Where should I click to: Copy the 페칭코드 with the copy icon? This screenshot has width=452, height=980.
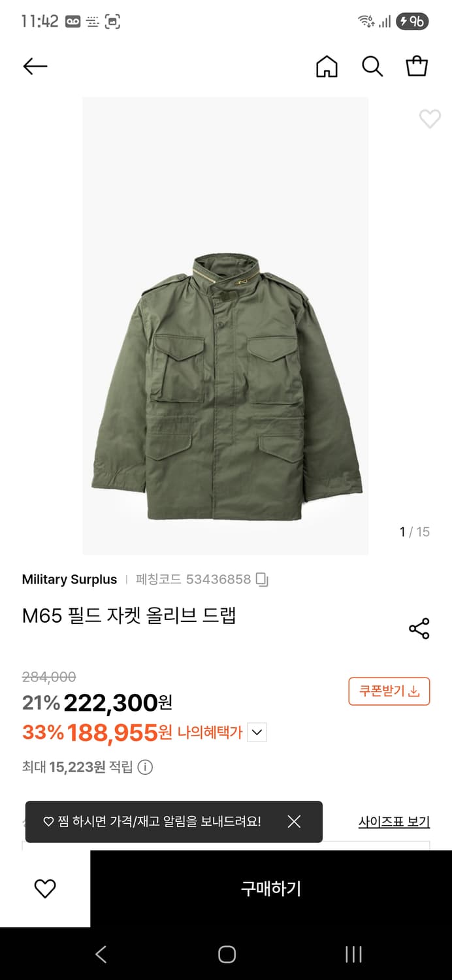264,578
